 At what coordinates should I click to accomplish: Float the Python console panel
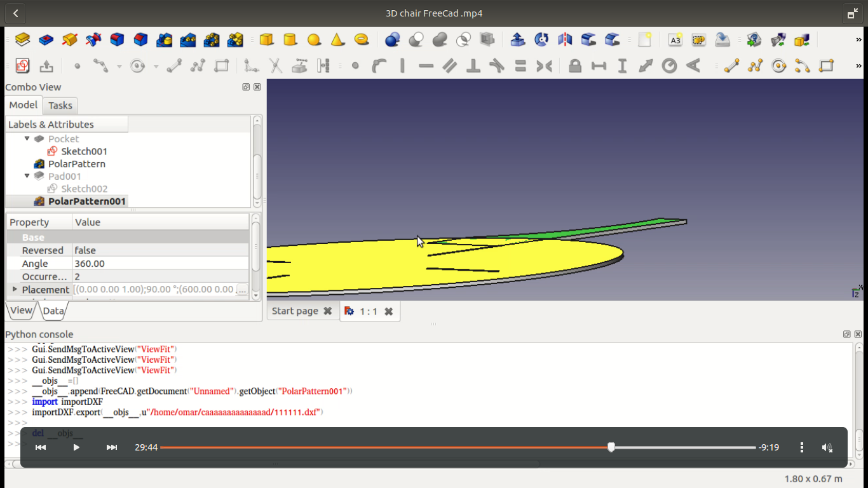[846, 334]
